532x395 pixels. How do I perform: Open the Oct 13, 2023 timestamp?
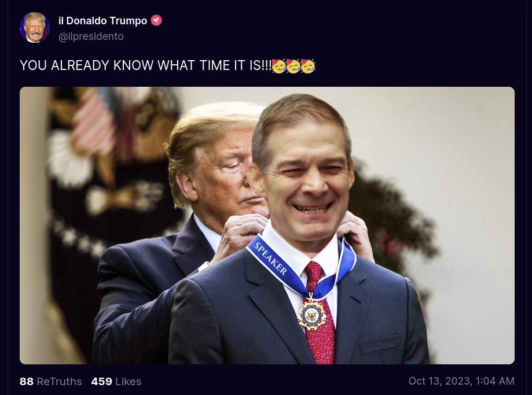tap(461, 381)
